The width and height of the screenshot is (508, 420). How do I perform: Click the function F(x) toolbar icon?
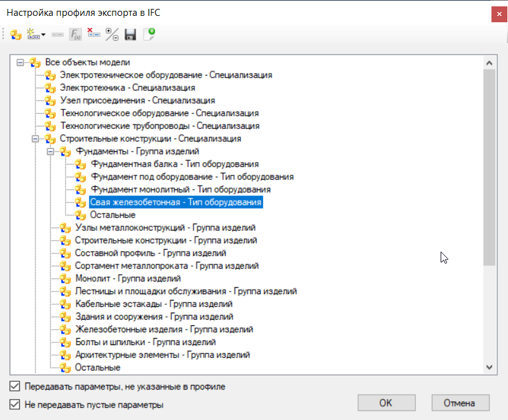click(76, 35)
